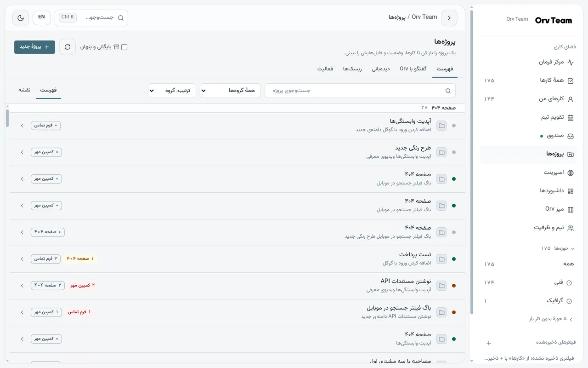Select the گفتگو با Orv tab
Viewport: 588px width, 368px height.
click(x=413, y=69)
